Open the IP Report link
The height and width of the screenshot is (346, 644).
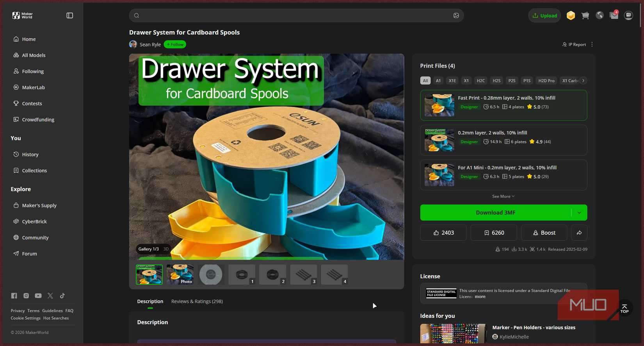click(574, 44)
